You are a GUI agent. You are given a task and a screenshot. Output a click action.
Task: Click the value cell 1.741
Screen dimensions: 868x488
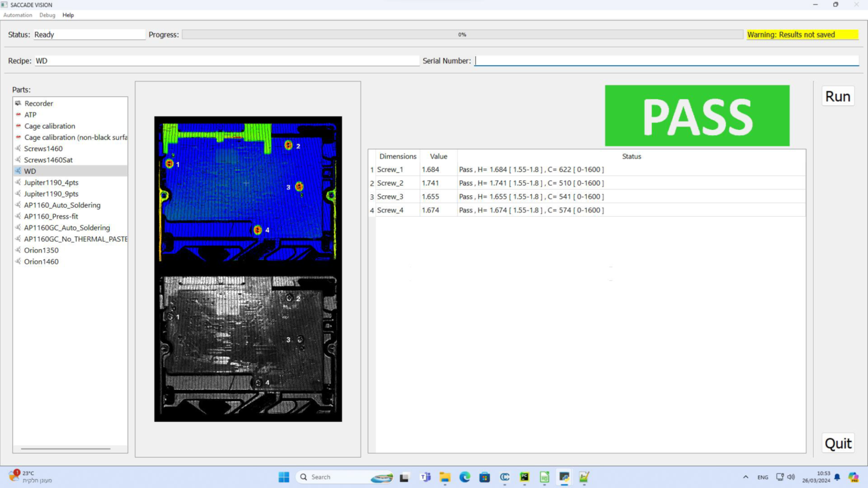coord(438,183)
